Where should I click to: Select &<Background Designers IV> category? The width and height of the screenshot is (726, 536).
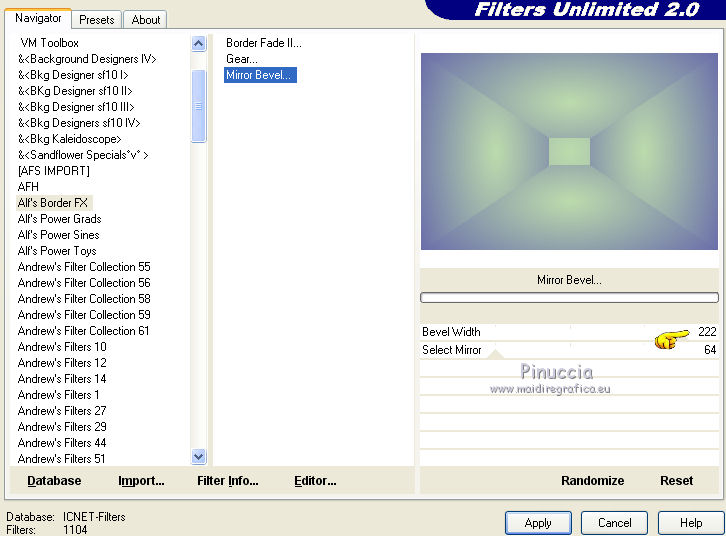(x=87, y=59)
